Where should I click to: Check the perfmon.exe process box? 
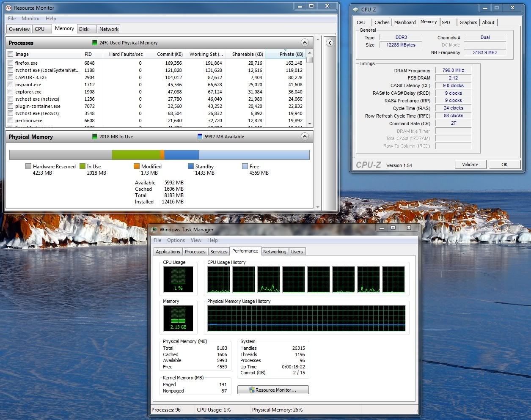coord(11,121)
